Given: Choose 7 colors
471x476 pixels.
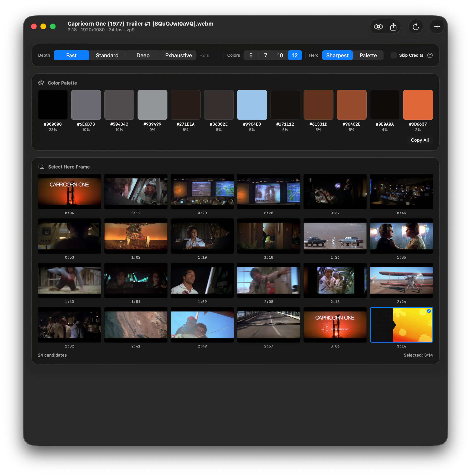Looking at the screenshot, I should point(266,55).
